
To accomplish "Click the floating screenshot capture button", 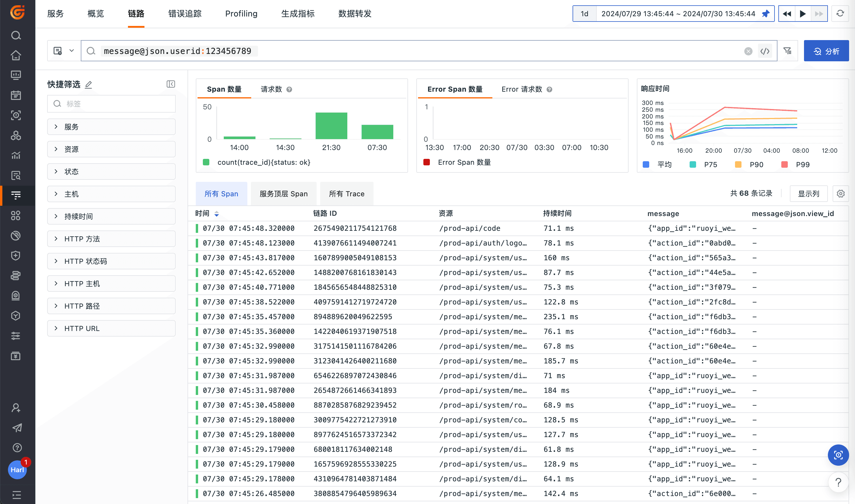I will [x=838, y=455].
